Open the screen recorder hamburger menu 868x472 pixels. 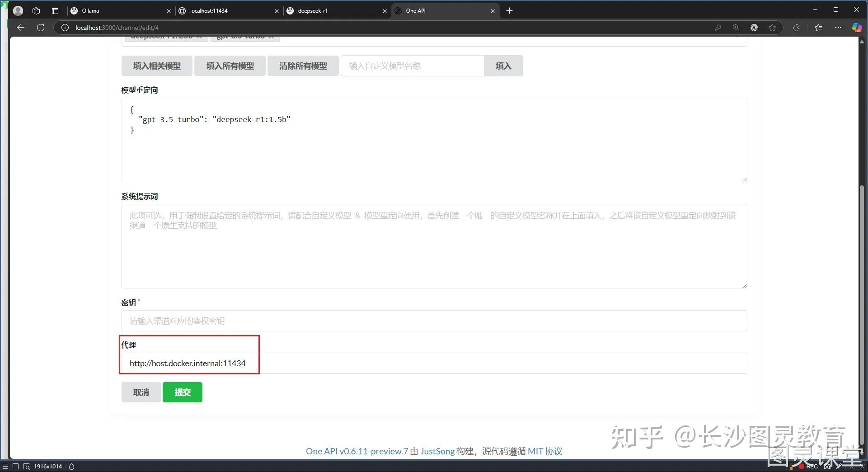(x=5, y=466)
